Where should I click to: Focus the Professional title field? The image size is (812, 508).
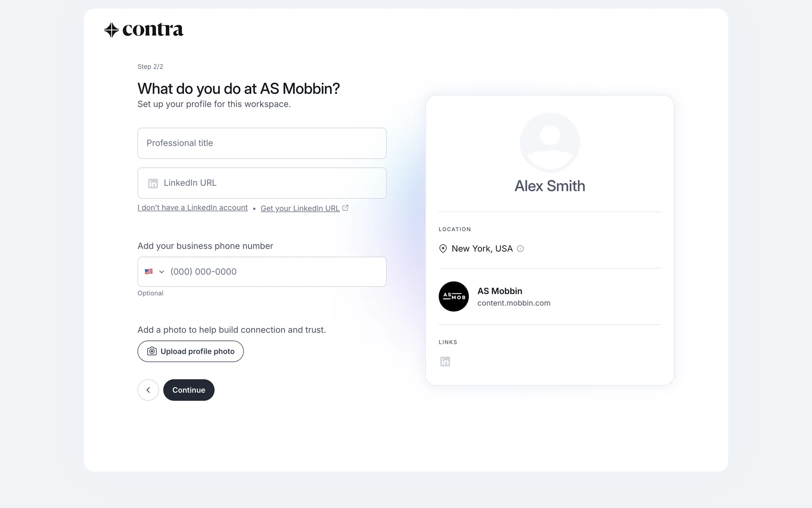[262, 143]
